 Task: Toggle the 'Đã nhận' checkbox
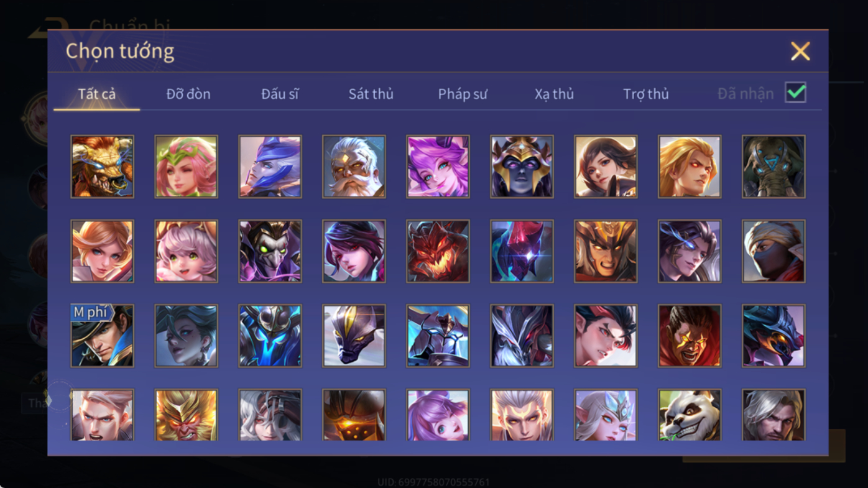(x=795, y=93)
